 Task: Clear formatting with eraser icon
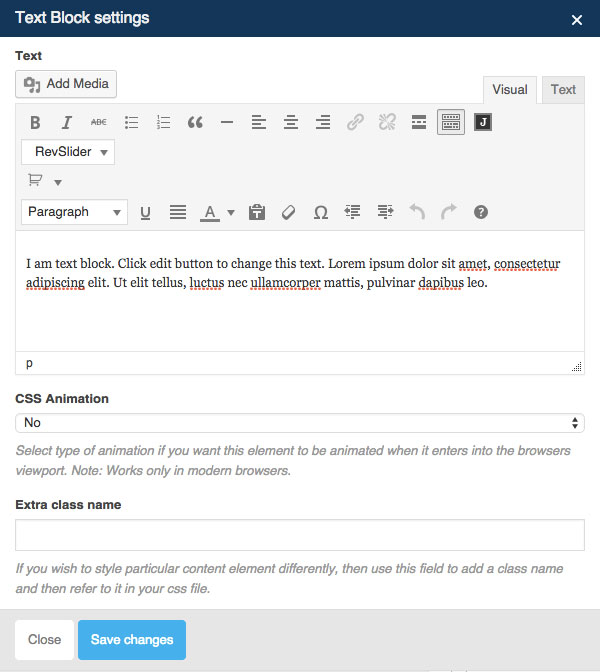288,212
